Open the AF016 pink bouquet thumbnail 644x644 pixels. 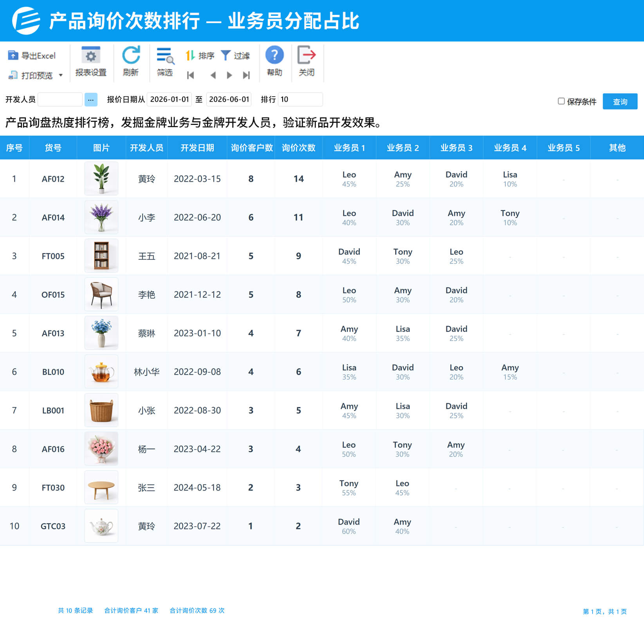point(101,449)
